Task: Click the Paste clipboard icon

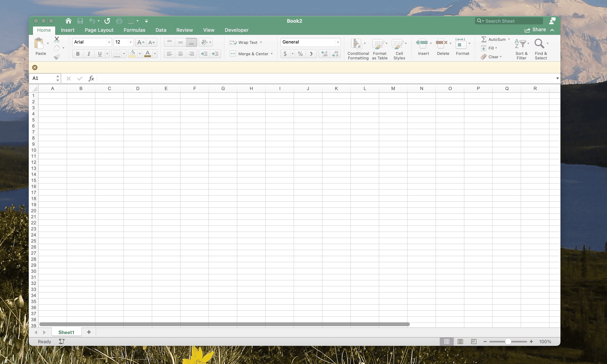Action: [39, 44]
